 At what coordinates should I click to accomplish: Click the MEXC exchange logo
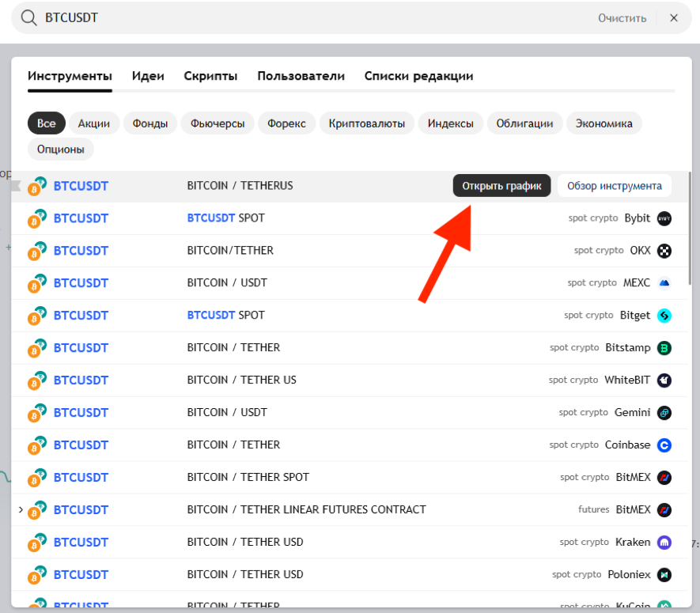(x=664, y=283)
